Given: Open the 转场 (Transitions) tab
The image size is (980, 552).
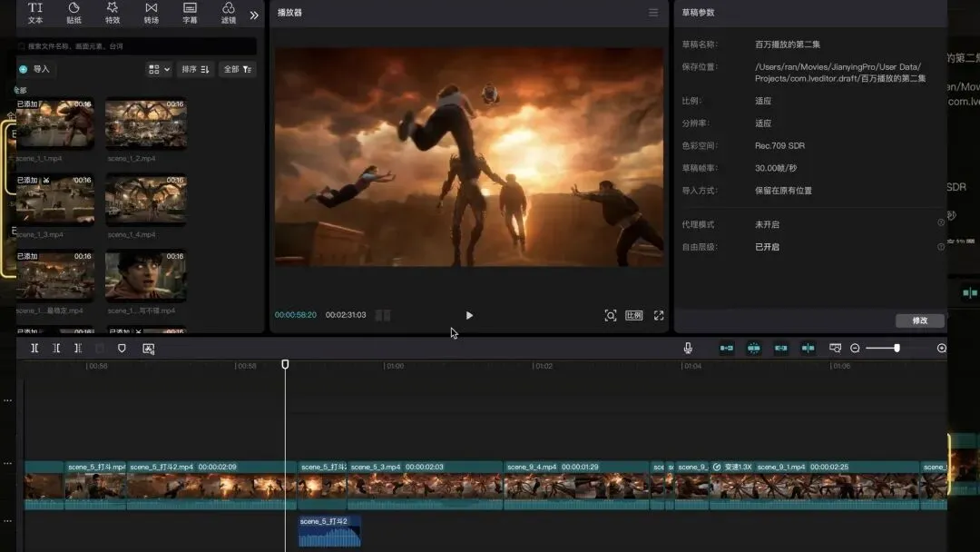Looking at the screenshot, I should coord(151,12).
